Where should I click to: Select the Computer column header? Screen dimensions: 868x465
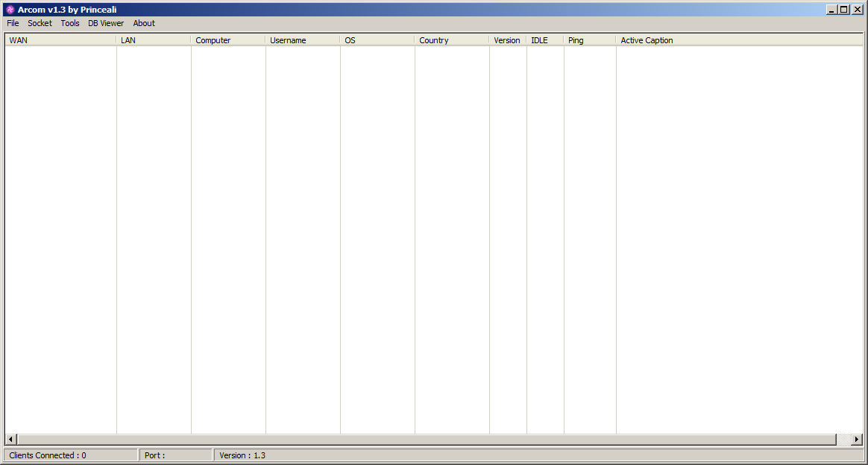pyautogui.click(x=228, y=40)
